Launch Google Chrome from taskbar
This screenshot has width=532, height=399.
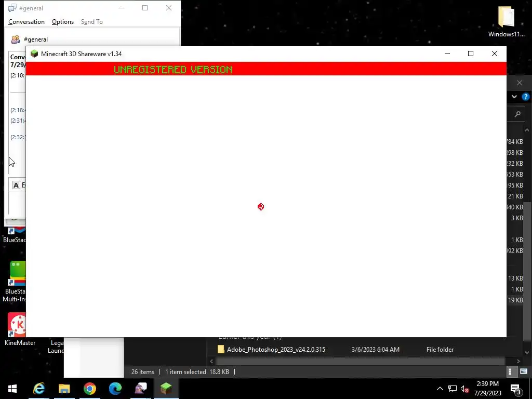(90, 389)
